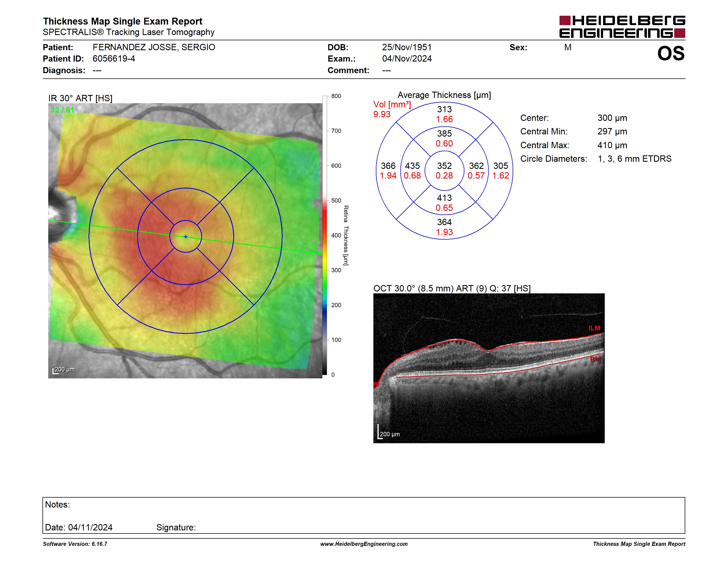This screenshot has width=728, height=563.
Task: Click the OCT B-scan cross-section image
Action: tap(489, 368)
